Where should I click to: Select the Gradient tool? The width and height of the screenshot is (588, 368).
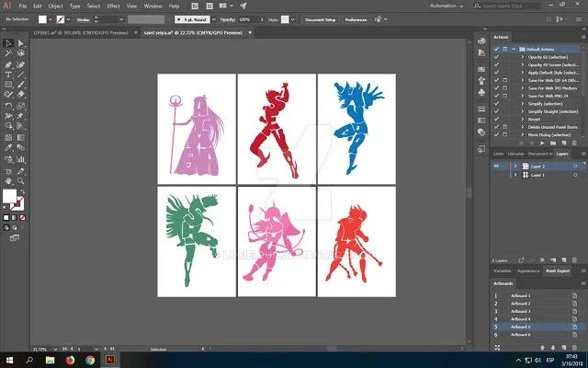20,137
